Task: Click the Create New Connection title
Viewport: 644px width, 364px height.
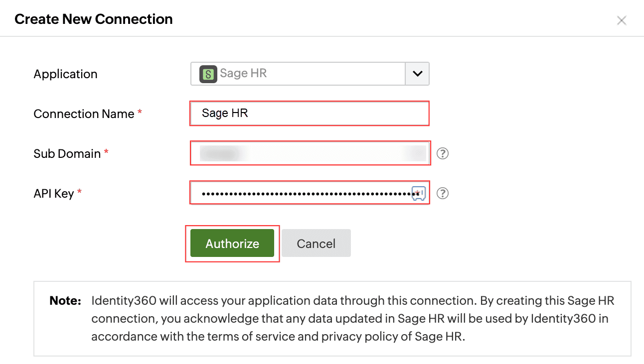Action: click(94, 19)
